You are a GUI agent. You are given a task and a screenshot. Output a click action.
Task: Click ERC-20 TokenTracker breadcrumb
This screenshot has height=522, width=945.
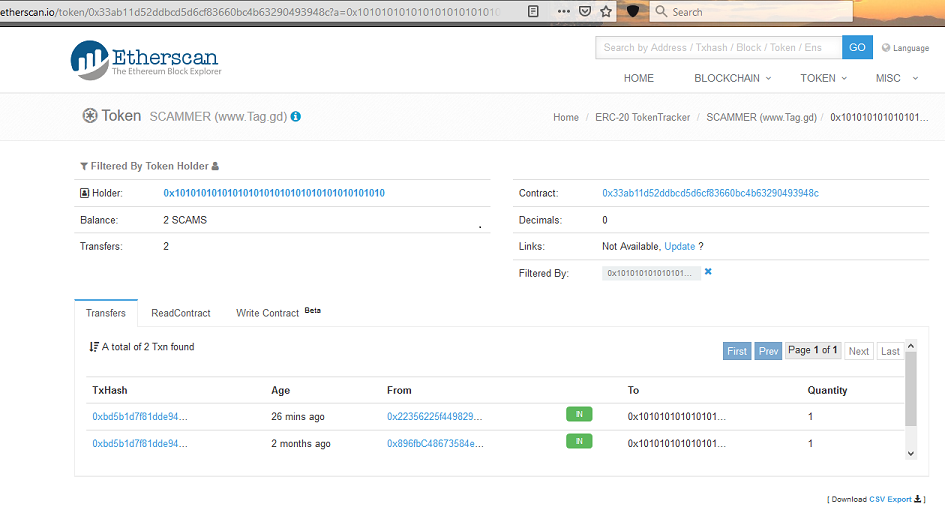pos(642,117)
